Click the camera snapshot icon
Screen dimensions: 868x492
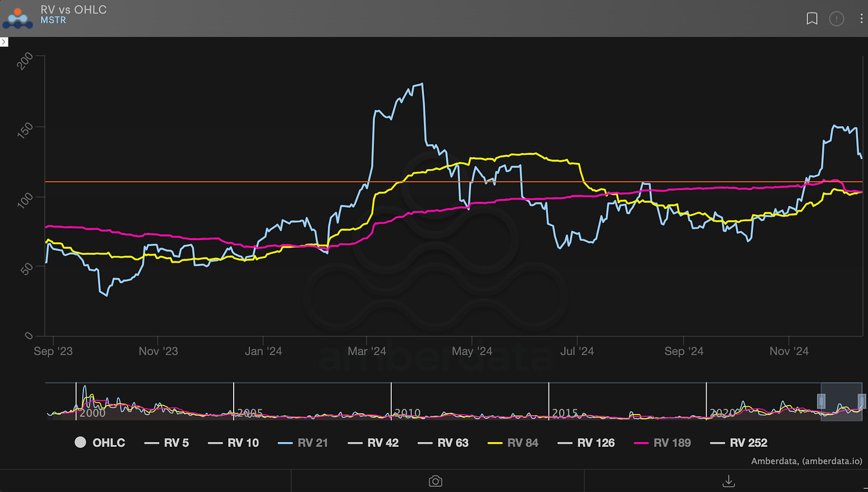436,481
